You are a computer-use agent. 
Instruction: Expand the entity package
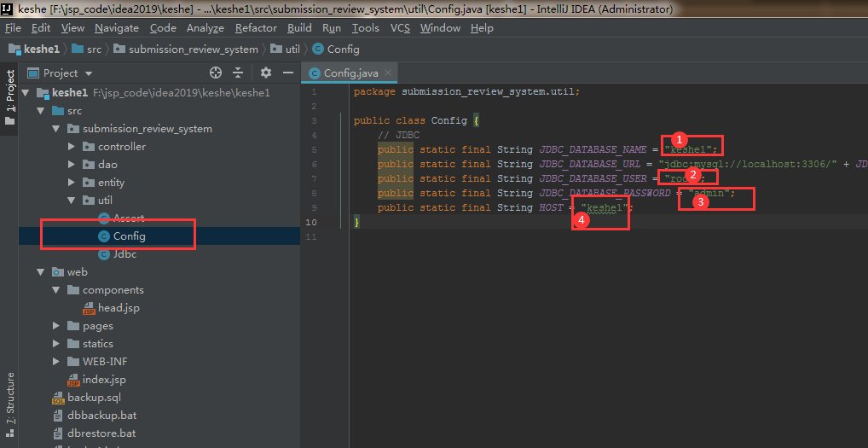[71, 183]
